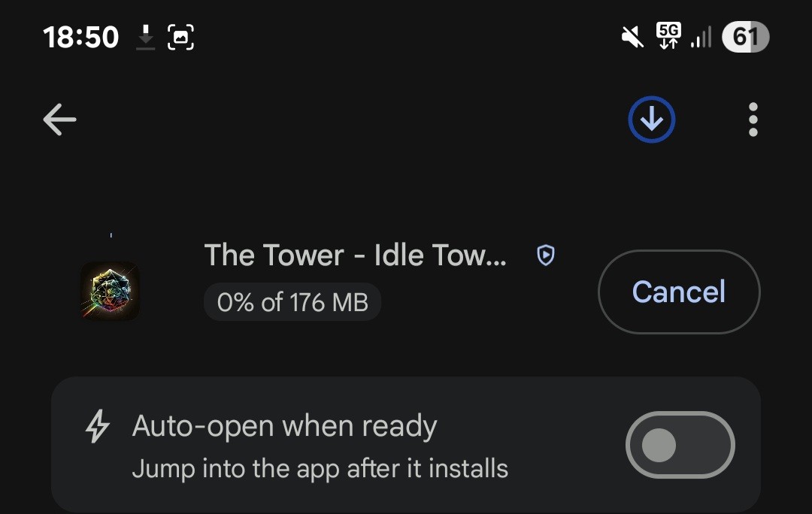Tap the download arrow in the status bar

pyautogui.click(x=146, y=36)
